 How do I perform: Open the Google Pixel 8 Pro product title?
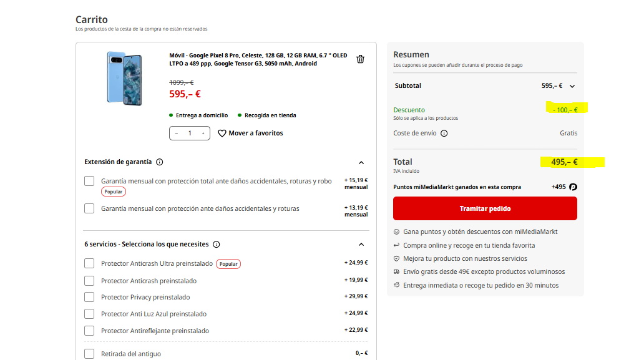pos(258,59)
